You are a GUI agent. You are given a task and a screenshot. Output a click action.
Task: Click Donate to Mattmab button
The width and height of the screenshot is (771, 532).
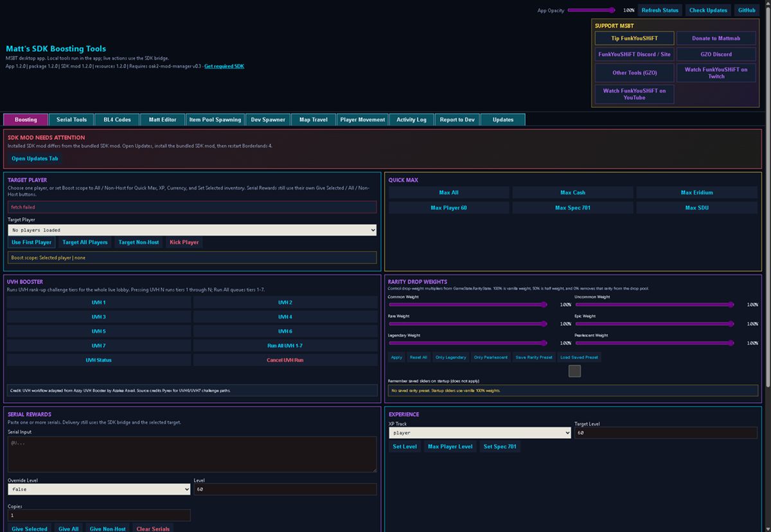[x=716, y=39]
